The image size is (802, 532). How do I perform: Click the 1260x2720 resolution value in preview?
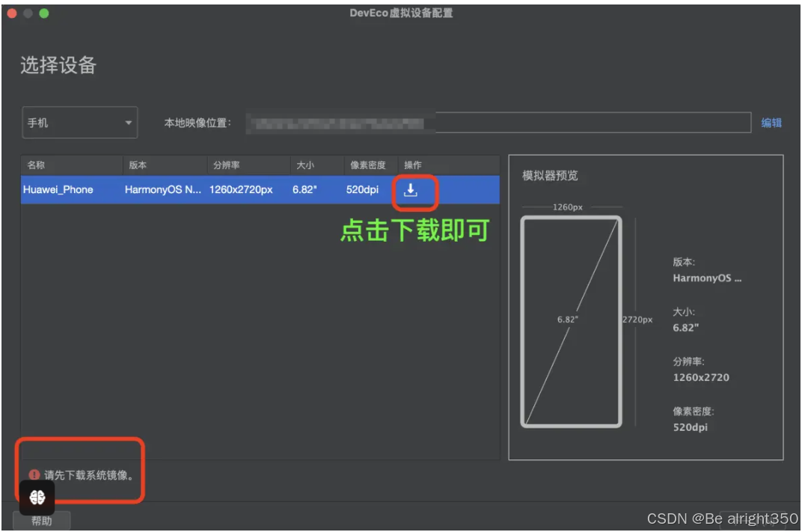click(701, 378)
